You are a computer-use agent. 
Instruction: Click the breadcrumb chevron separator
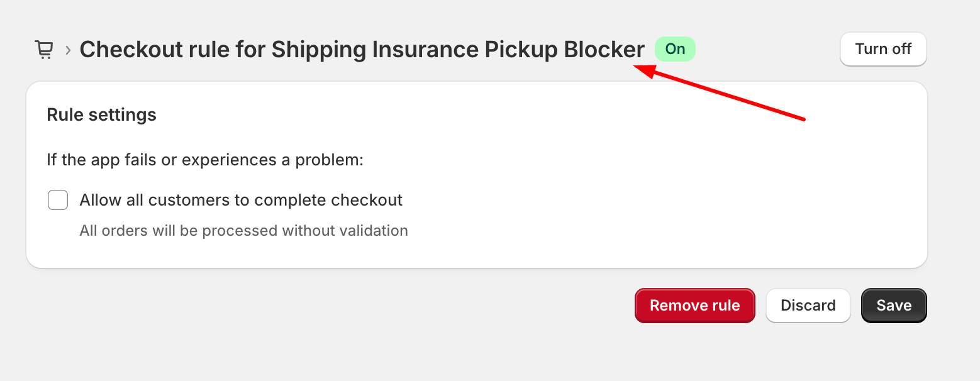click(68, 50)
